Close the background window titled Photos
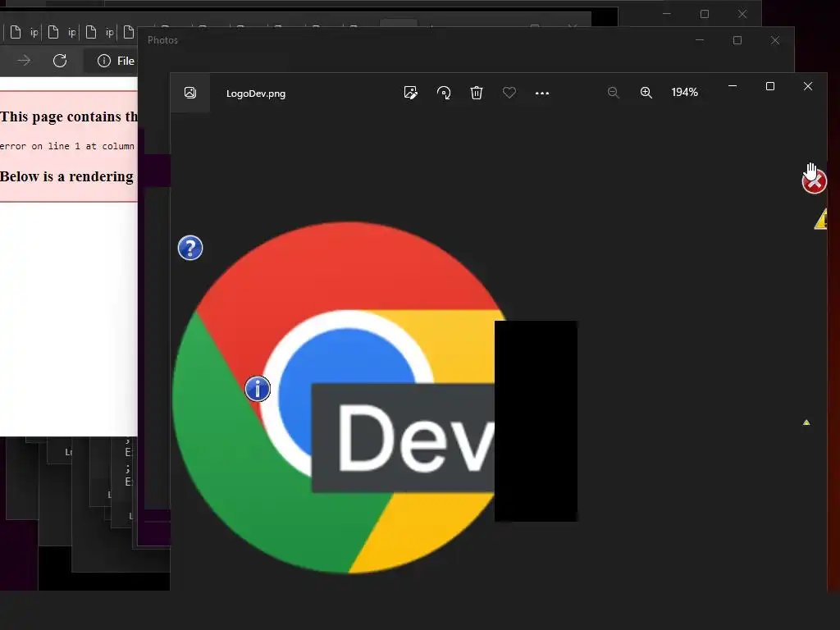Screen dimensions: 840x630 (x=774, y=40)
